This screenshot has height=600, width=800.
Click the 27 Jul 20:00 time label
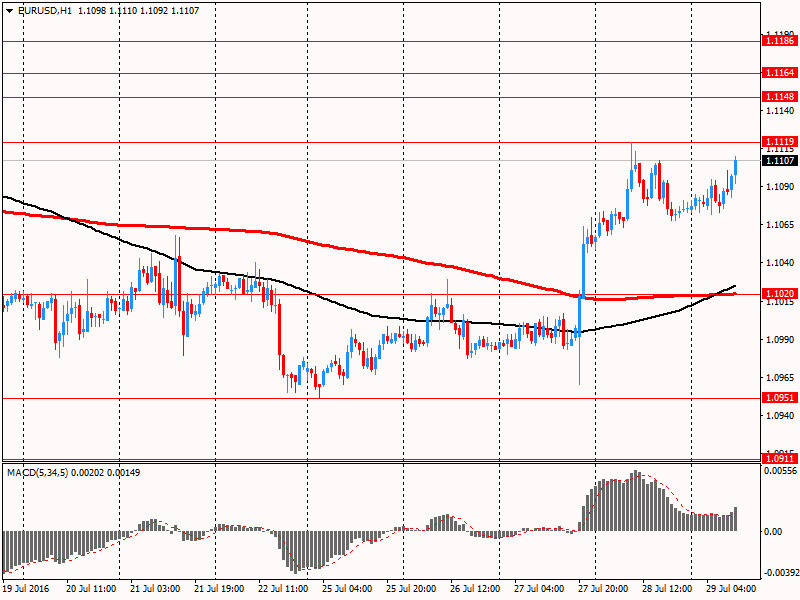tap(603, 589)
